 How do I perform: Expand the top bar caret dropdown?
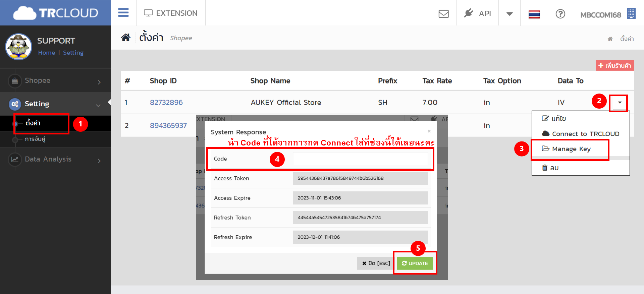pos(509,14)
